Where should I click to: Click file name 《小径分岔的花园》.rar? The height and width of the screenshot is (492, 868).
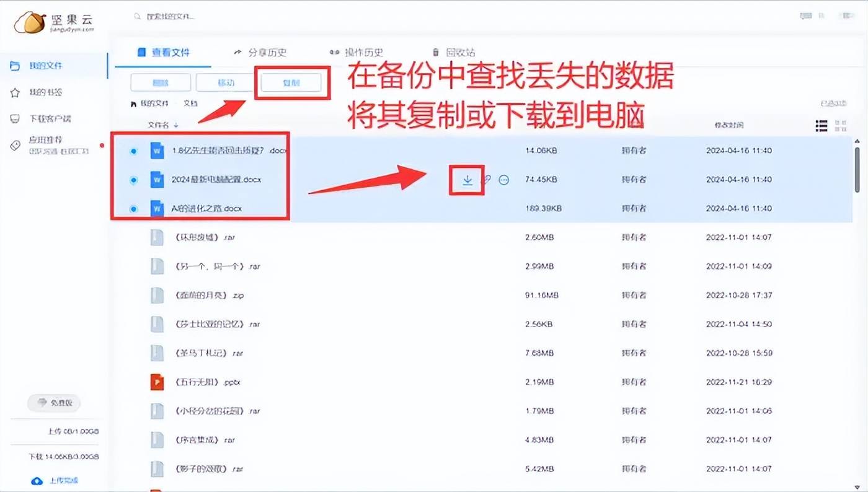pos(218,411)
